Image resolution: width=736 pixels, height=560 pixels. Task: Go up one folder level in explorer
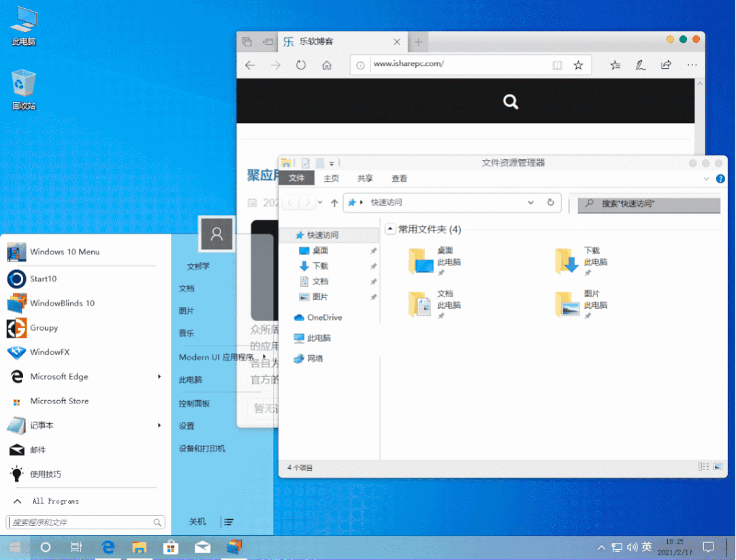click(x=334, y=203)
